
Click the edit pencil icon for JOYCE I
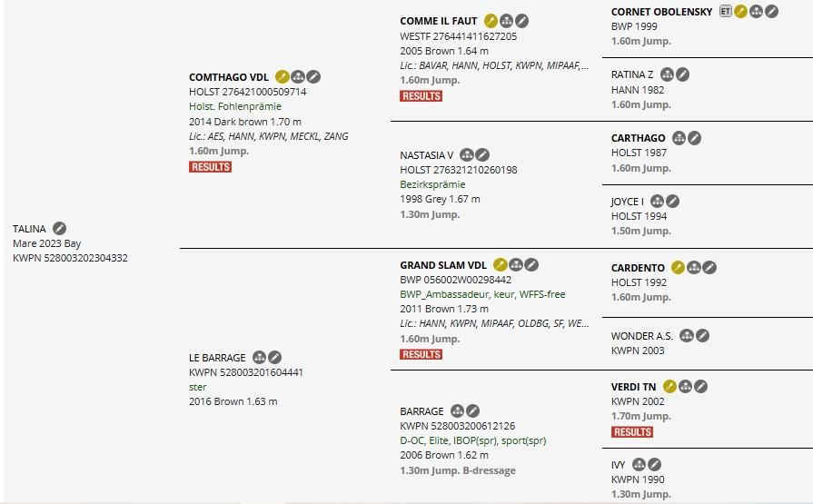(x=672, y=202)
